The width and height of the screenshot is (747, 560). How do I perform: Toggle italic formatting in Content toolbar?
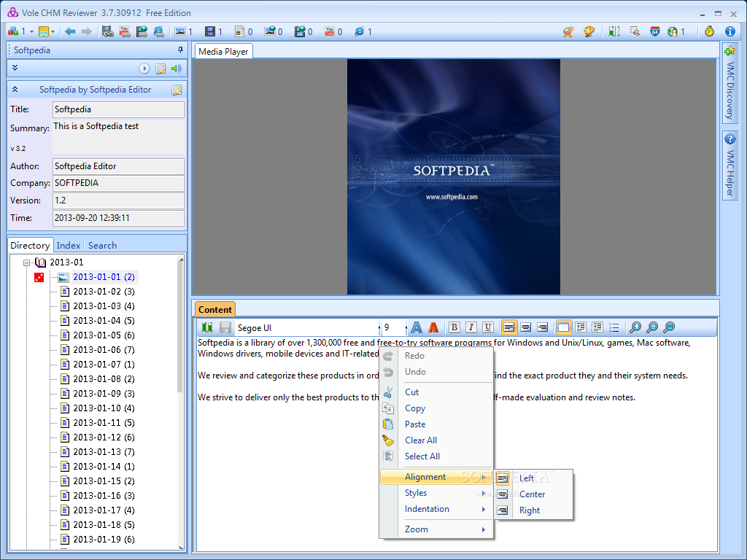[471, 327]
